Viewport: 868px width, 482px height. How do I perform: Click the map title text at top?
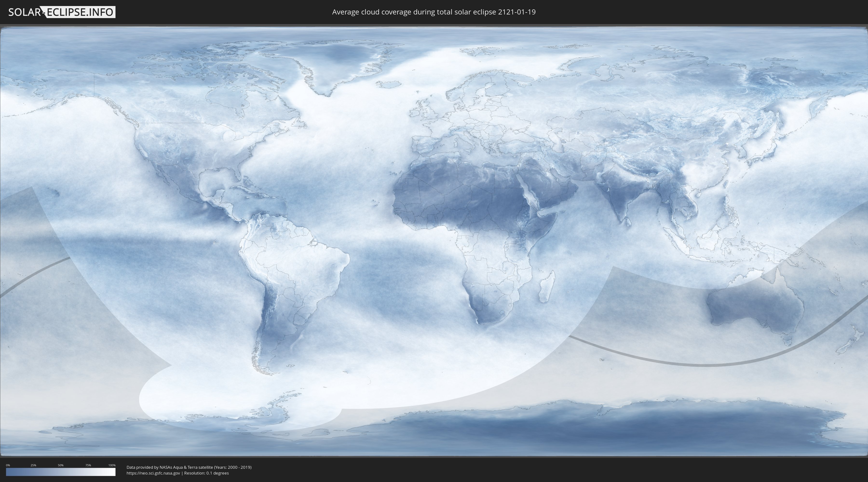(434, 12)
